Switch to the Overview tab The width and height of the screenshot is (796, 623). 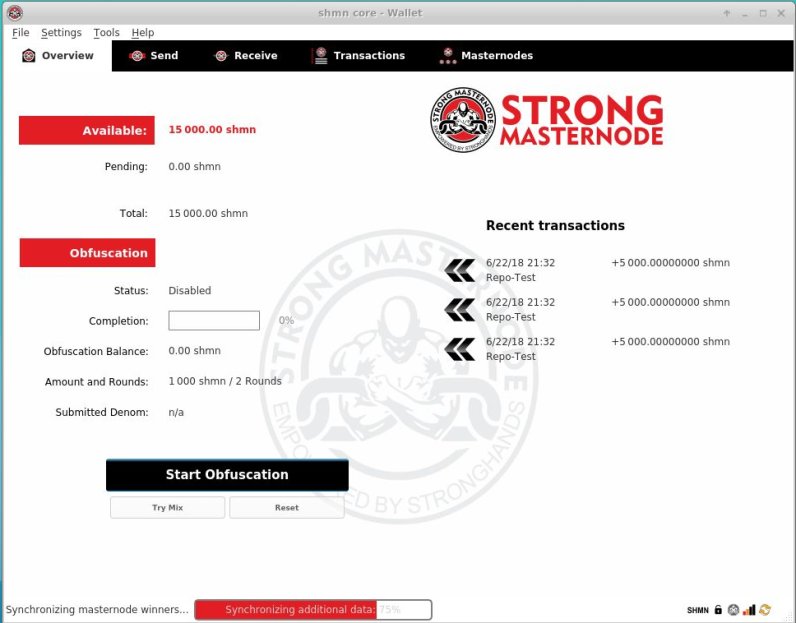click(57, 55)
